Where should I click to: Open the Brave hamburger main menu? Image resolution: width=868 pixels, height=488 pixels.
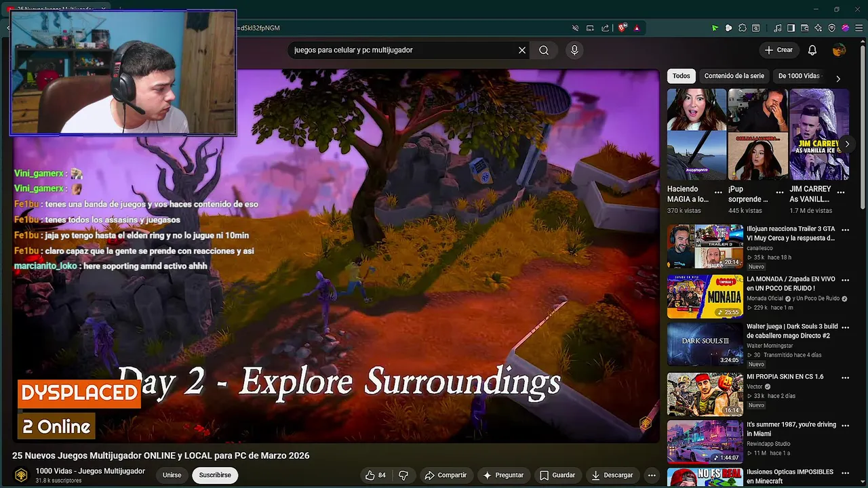click(x=859, y=28)
